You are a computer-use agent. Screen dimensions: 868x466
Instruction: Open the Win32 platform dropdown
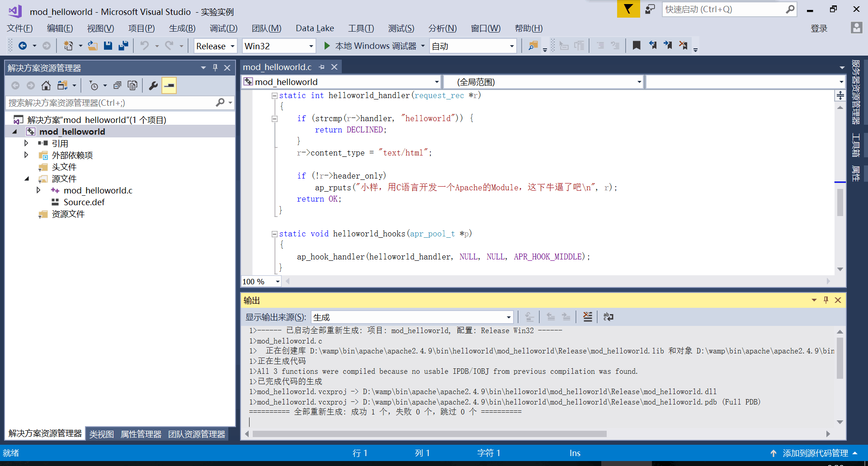278,46
